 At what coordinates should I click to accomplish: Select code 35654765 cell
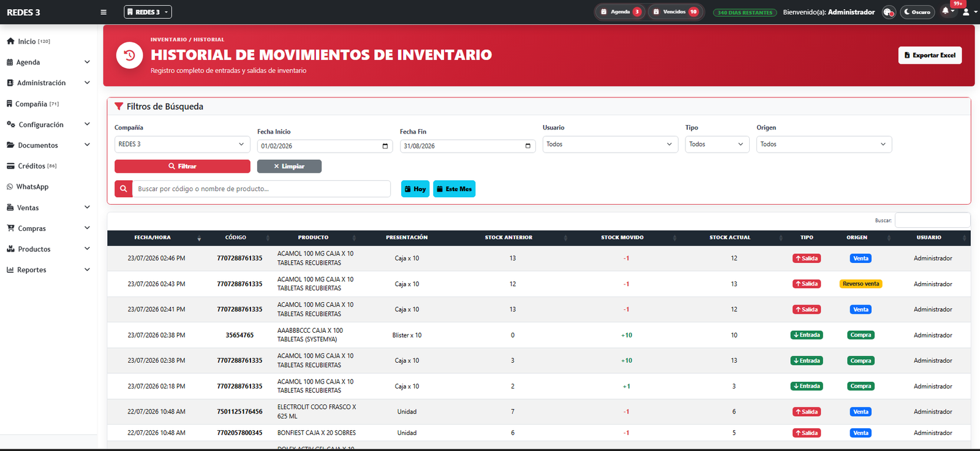(239, 335)
